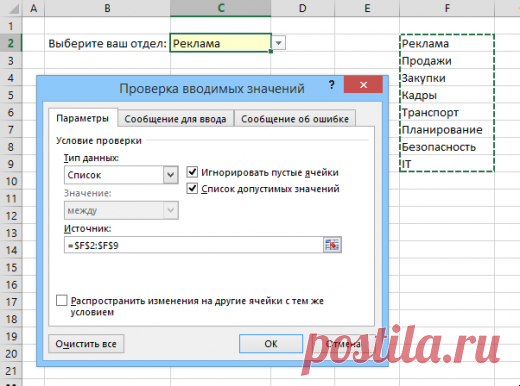Click the Планирование cell in column F
The height and width of the screenshot is (386, 520).
[447, 130]
